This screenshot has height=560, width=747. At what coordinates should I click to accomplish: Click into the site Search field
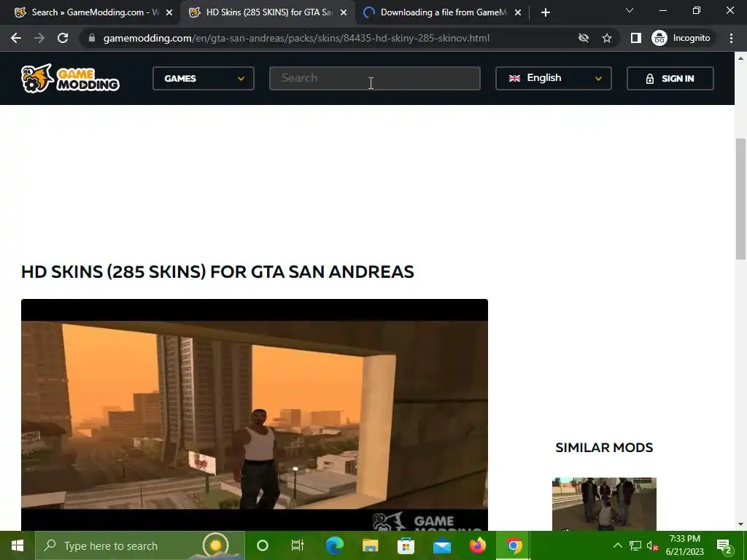(x=375, y=78)
